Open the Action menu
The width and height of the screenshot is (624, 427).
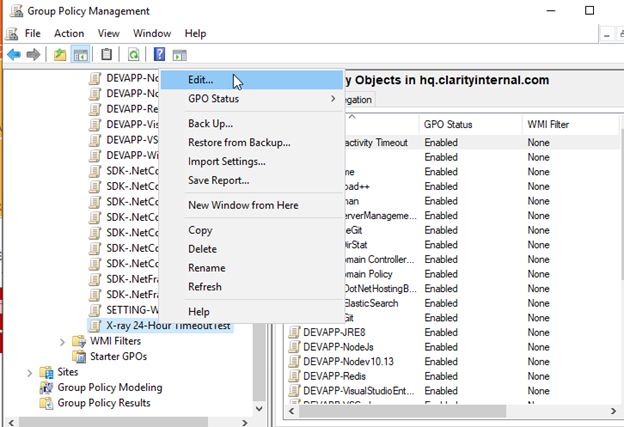click(69, 33)
